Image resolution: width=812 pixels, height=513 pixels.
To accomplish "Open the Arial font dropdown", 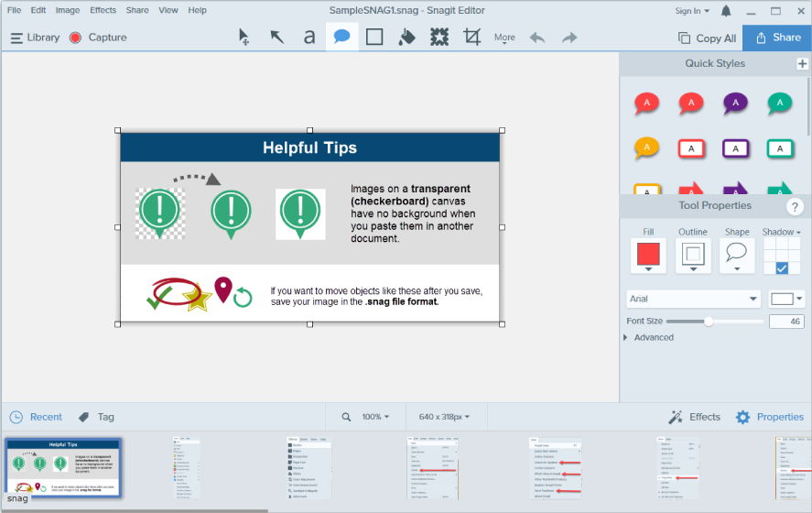I will [x=693, y=299].
